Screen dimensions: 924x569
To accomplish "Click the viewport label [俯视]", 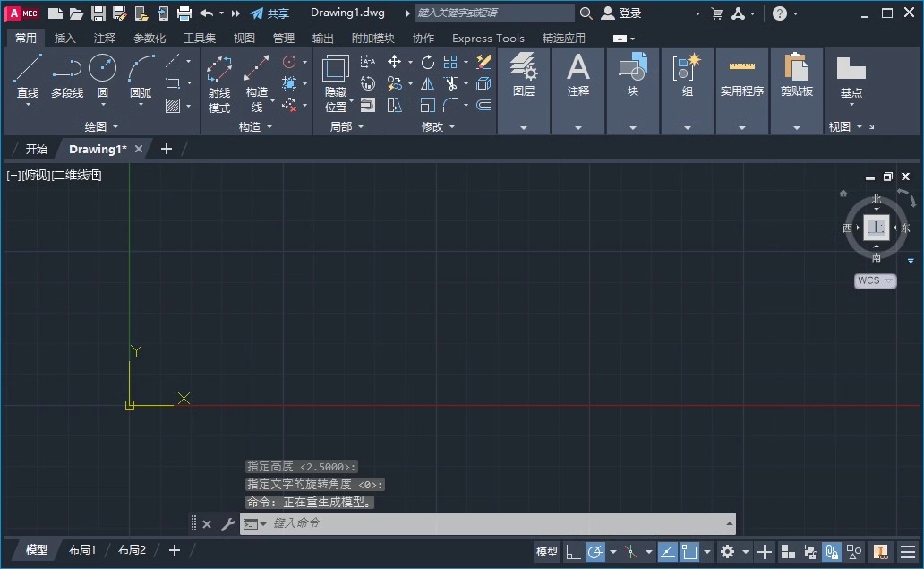I will point(37,175).
